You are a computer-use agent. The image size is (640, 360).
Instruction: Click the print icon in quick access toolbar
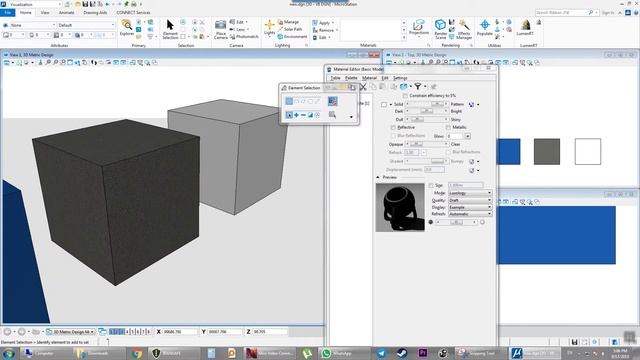pyautogui.click(x=133, y=4)
